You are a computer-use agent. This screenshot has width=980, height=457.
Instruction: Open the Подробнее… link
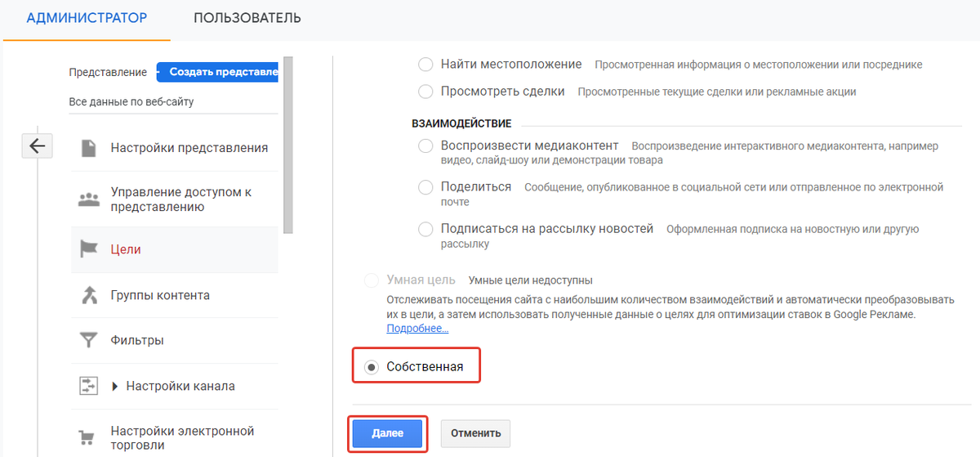(417, 328)
